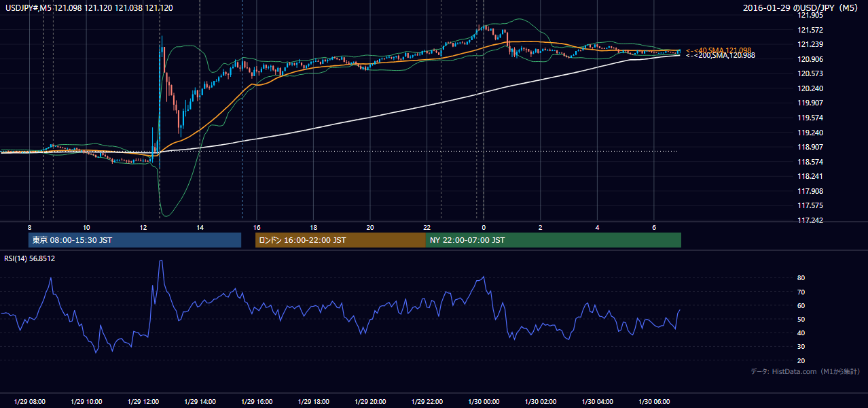The image size is (868, 408).
Task: Click RSI scale level 30
Action: tap(801, 347)
